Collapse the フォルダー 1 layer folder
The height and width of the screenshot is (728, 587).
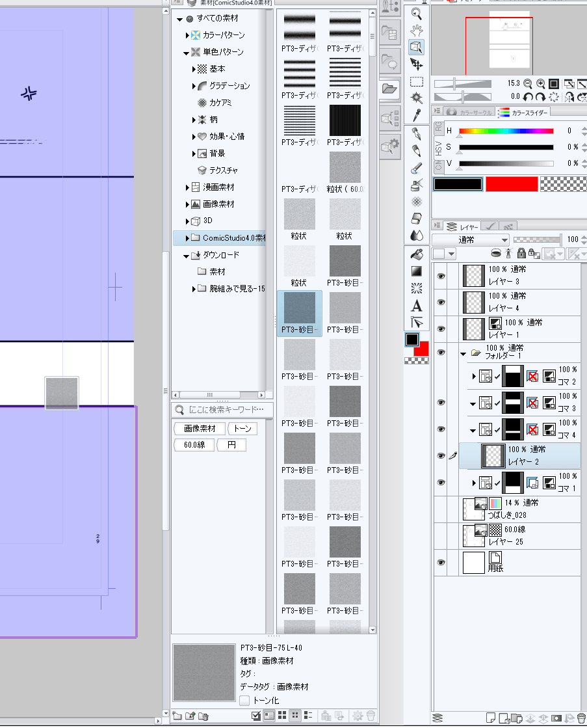[463, 353]
